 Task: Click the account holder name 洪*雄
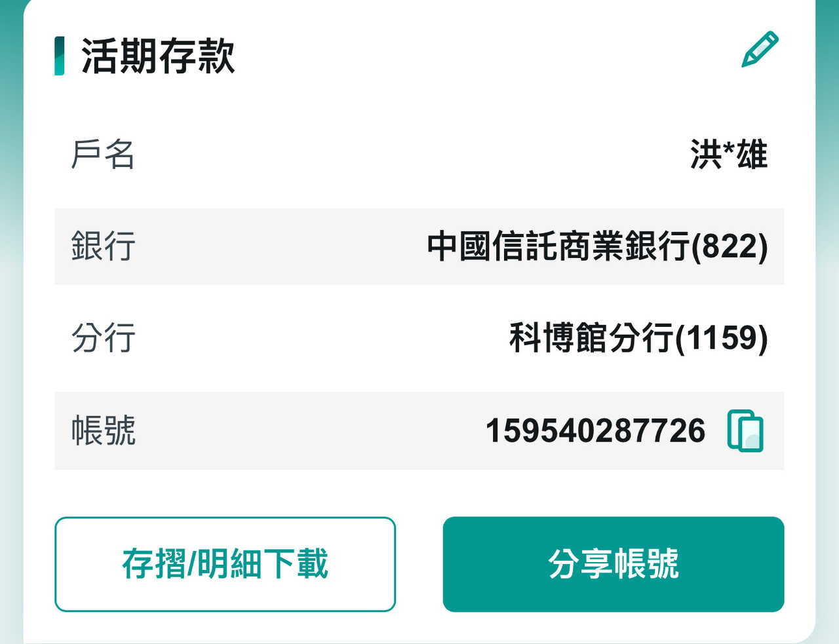pos(728,155)
